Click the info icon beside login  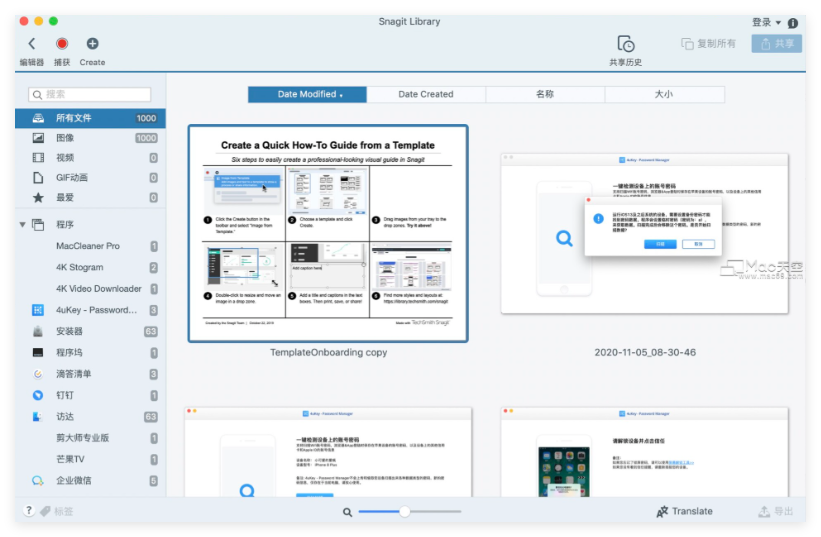[x=793, y=23]
